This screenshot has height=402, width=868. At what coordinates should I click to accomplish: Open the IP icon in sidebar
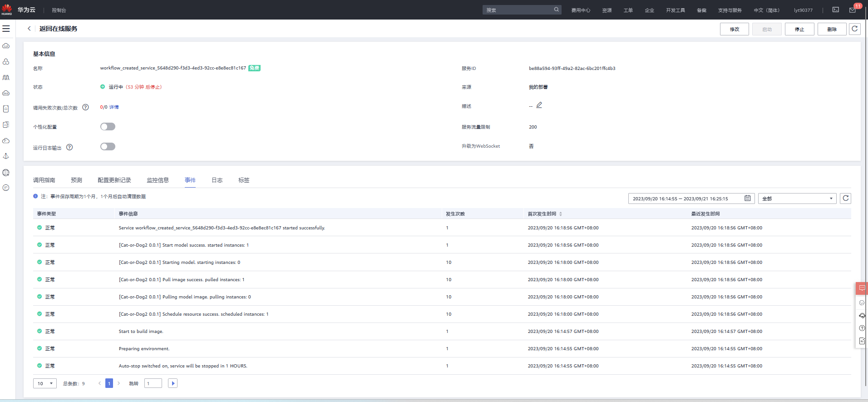(x=6, y=188)
